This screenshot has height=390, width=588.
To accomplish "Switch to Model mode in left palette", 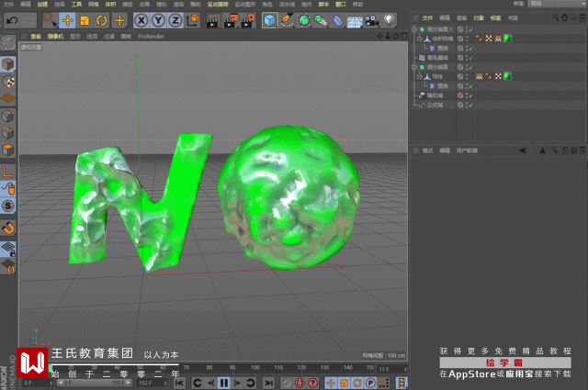I will click(x=8, y=64).
